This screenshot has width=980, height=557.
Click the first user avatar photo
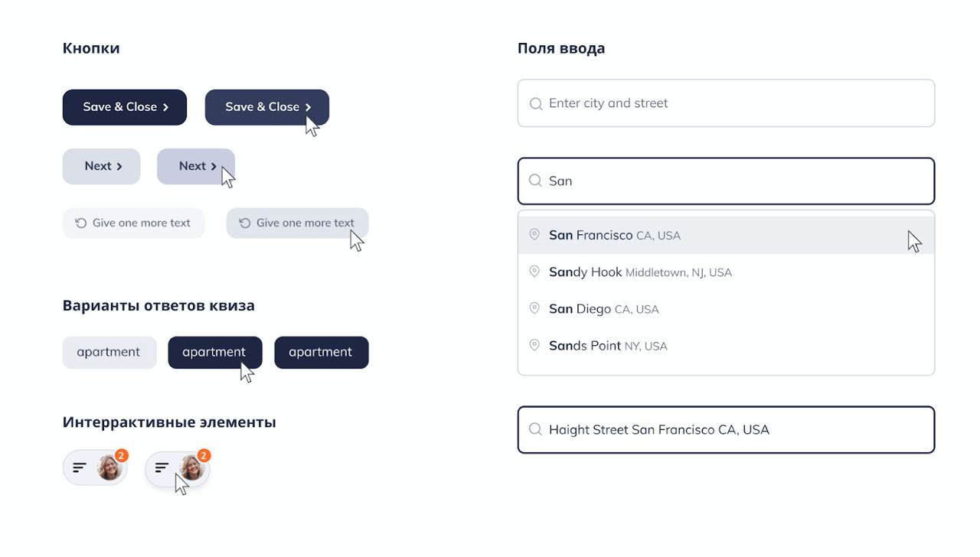(x=109, y=467)
